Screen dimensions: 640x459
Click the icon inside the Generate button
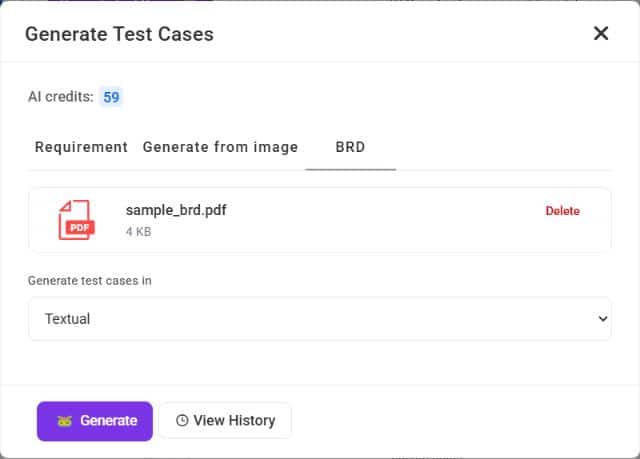65,421
